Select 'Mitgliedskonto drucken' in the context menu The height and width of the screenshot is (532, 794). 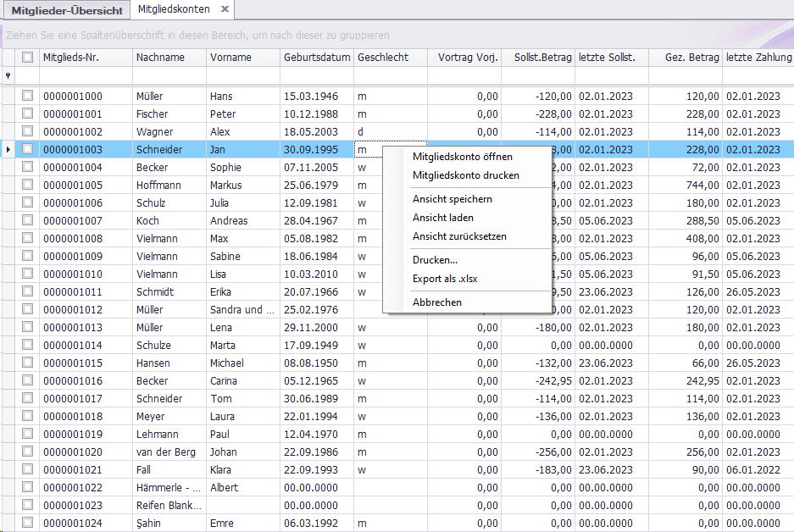(x=465, y=175)
